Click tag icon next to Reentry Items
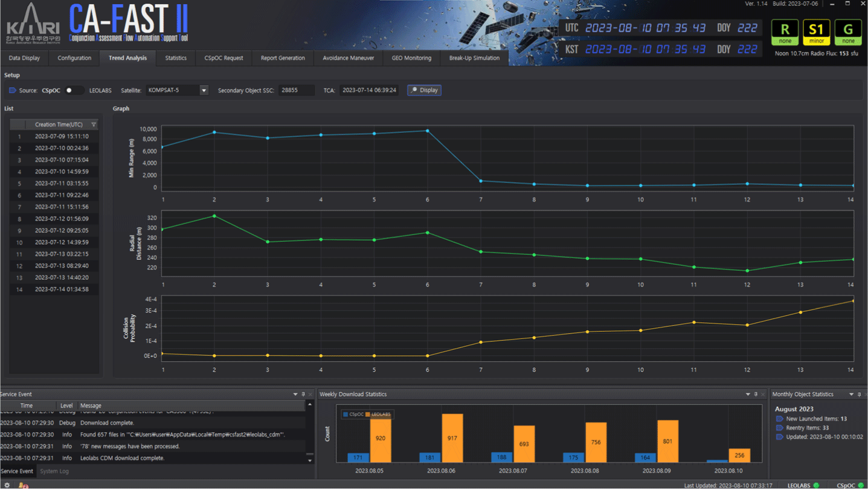Viewport: 868px width, 489px height. 779,427
